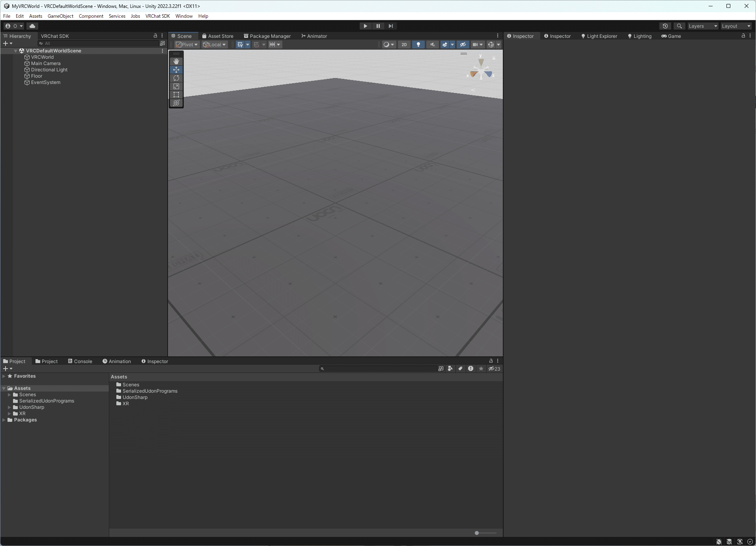This screenshot has width=756, height=546.
Task: Toggle Scene lighting lightbulb button
Action: coord(418,45)
